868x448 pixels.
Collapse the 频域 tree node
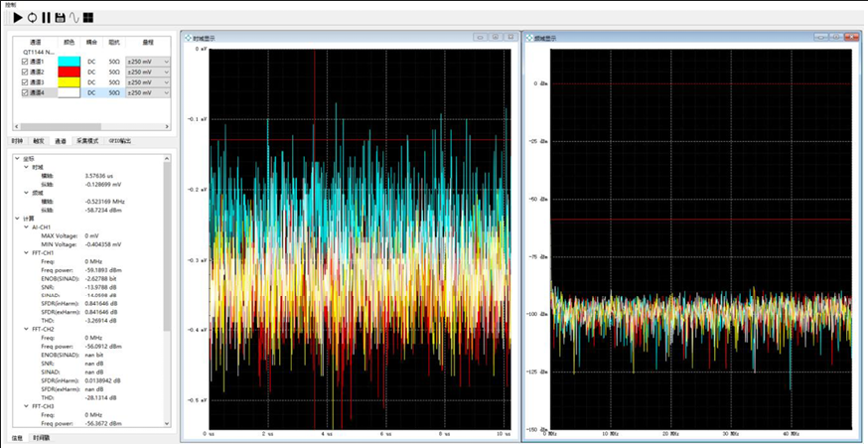click(25, 193)
